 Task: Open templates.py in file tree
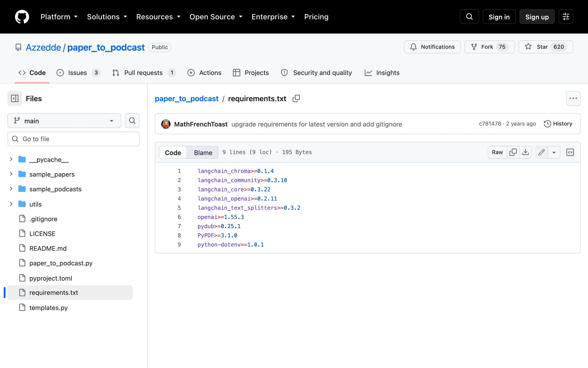pyautogui.click(x=48, y=308)
